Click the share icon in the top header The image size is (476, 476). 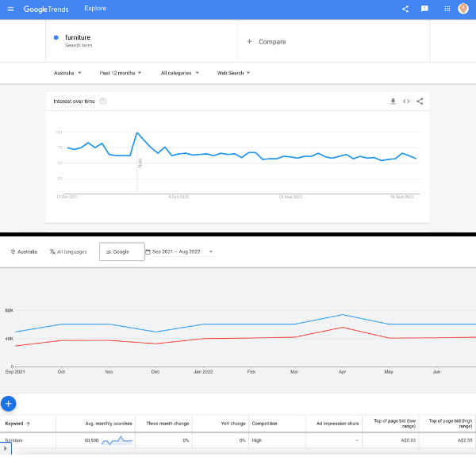(405, 10)
